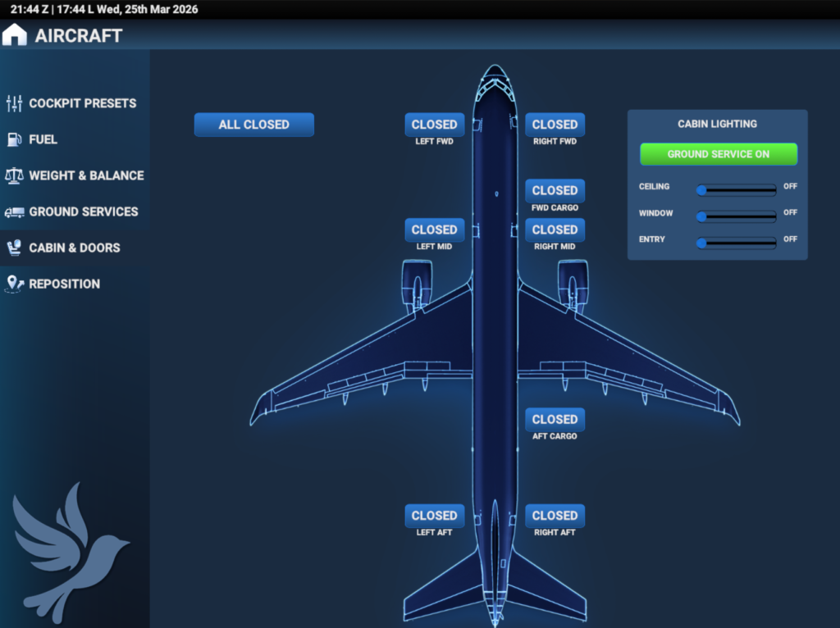Toggle the Fwd Cargo door state
The image size is (840, 628).
pos(555,190)
